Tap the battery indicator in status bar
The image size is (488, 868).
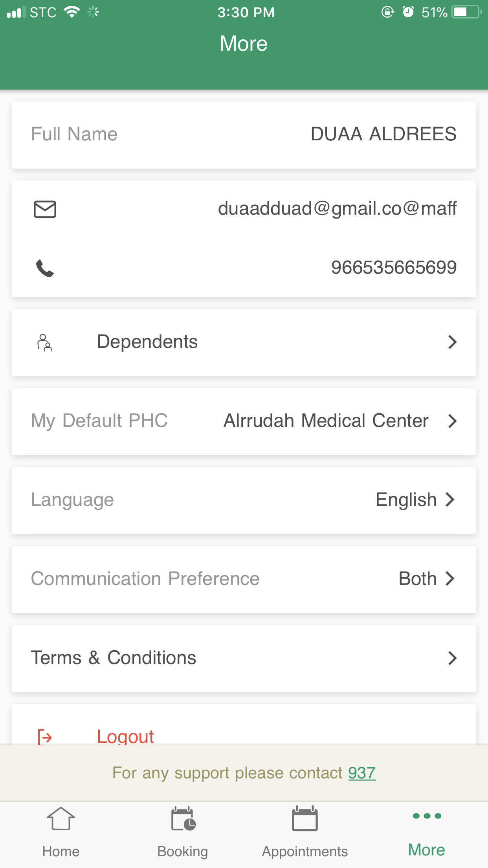point(466,12)
